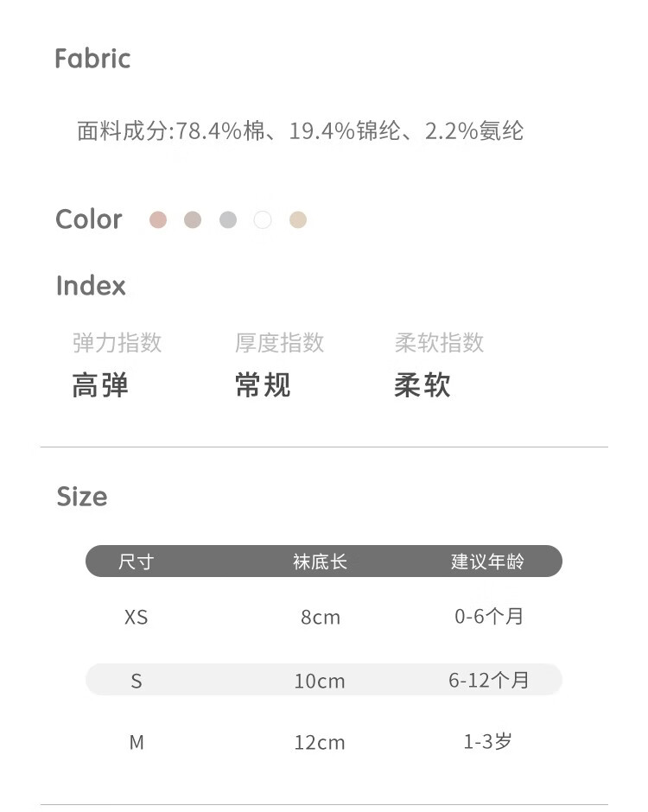Click the 1-3岁 recommended age cell

point(487,741)
